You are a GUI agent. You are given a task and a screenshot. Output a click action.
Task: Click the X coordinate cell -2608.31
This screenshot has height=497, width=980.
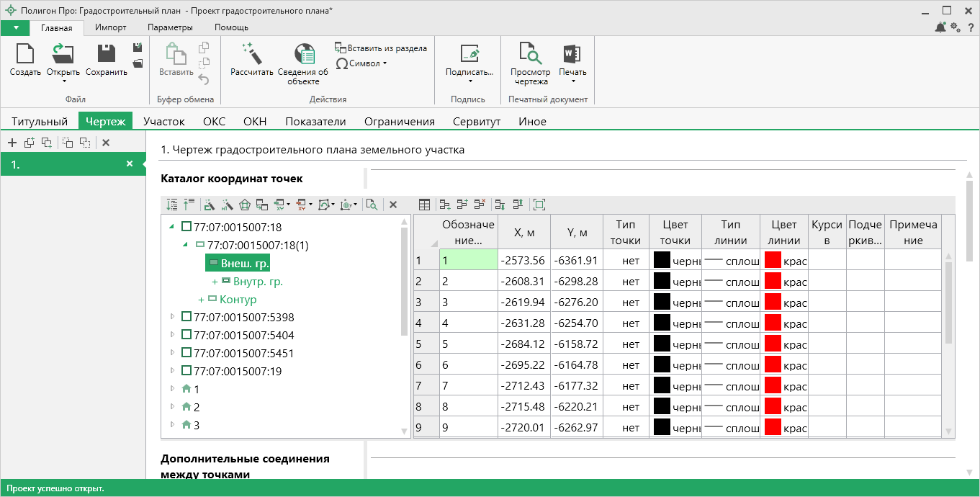click(523, 281)
